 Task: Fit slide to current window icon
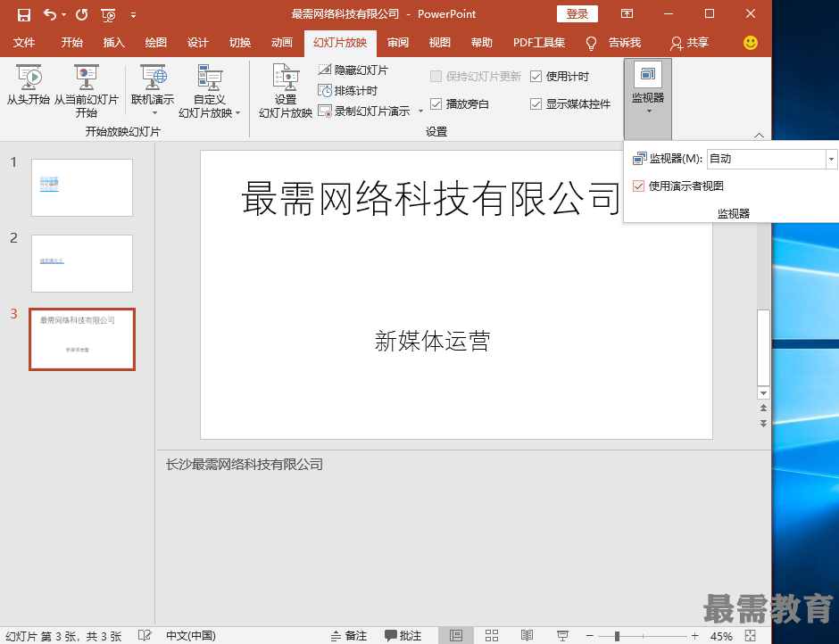pos(750,636)
